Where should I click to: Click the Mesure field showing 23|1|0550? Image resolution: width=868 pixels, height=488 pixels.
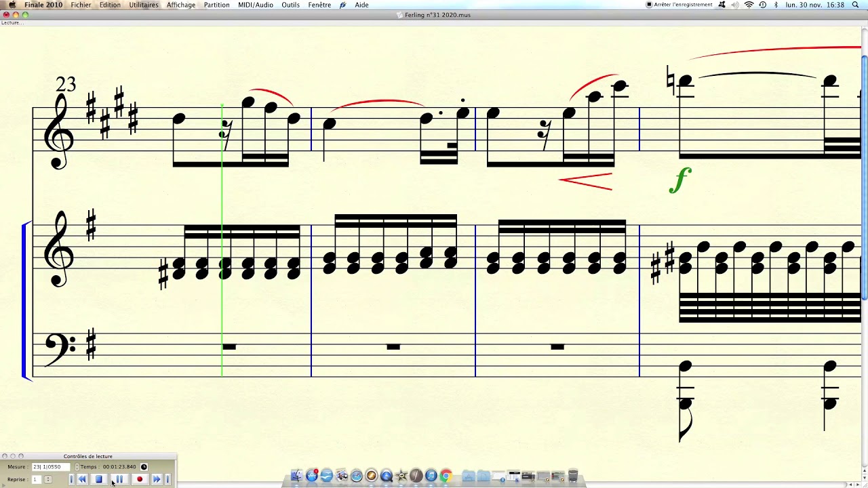pyautogui.click(x=51, y=466)
